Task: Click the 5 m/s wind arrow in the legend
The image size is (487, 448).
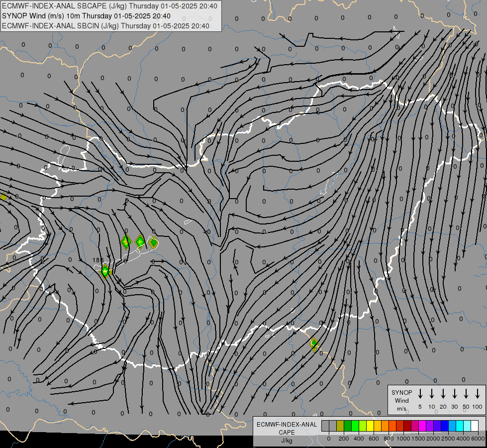Action: click(x=420, y=394)
